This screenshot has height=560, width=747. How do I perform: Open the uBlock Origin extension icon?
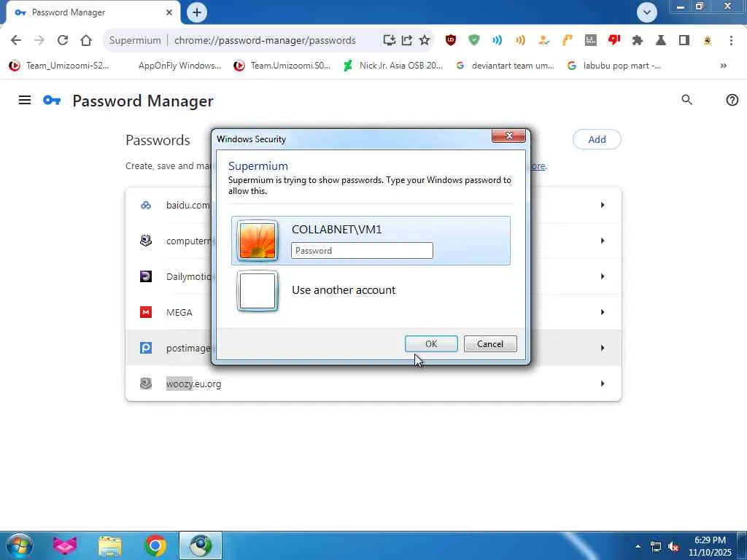point(451,41)
